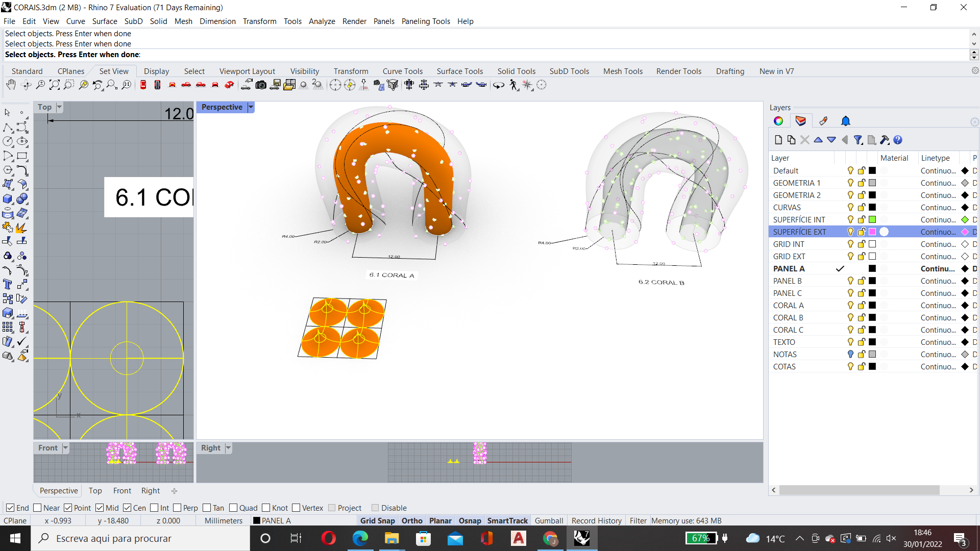Toggle the Quad osnap checkbox

click(x=233, y=508)
